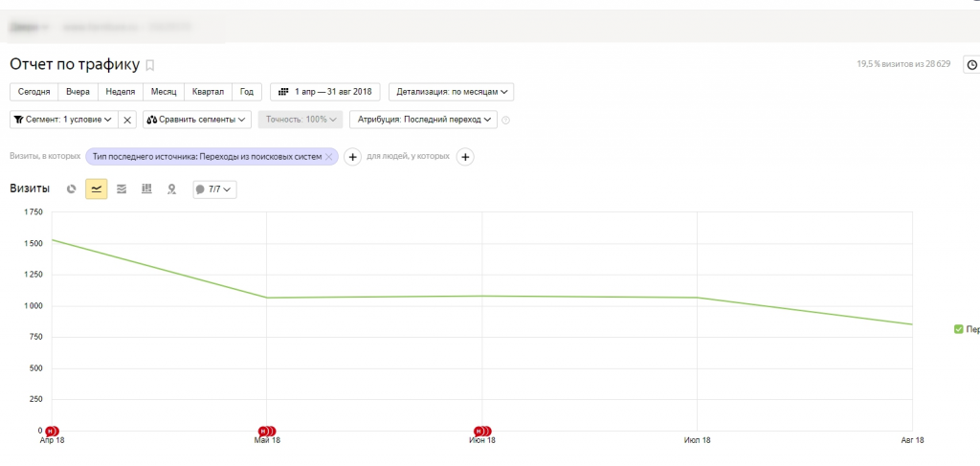Click the attribution help question mark icon

pyautogui.click(x=506, y=121)
